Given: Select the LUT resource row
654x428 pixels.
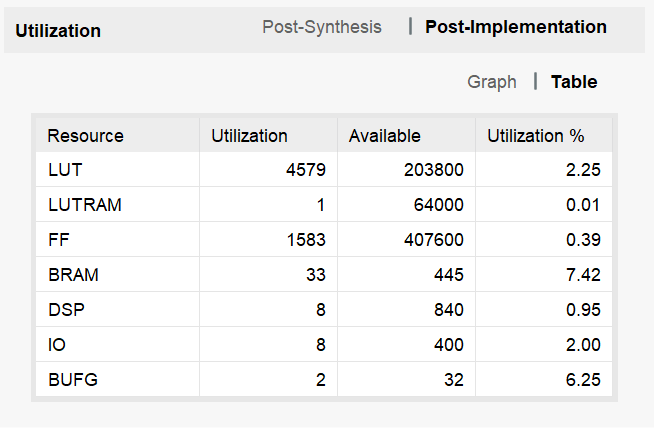Looking at the screenshot, I should click(324, 170).
